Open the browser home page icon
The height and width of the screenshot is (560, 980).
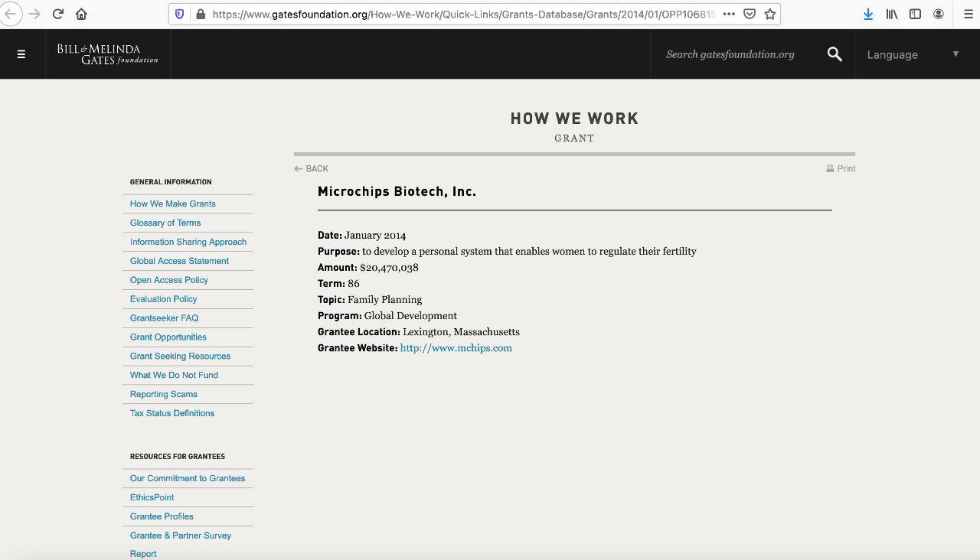pyautogui.click(x=81, y=14)
